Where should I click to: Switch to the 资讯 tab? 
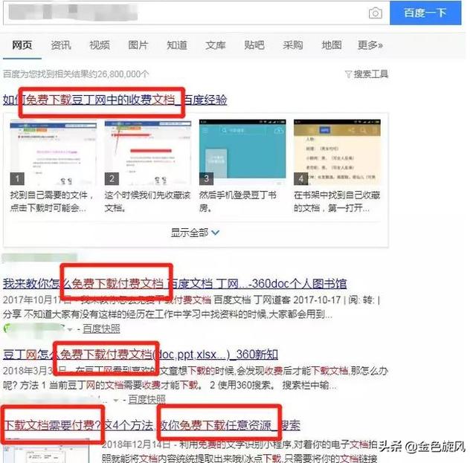click(61, 45)
